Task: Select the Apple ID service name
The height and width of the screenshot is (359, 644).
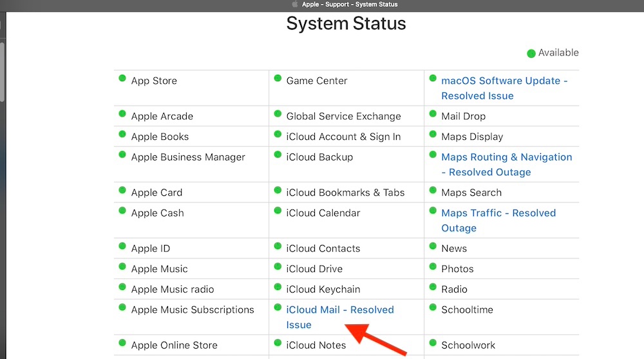Action: tap(150, 249)
